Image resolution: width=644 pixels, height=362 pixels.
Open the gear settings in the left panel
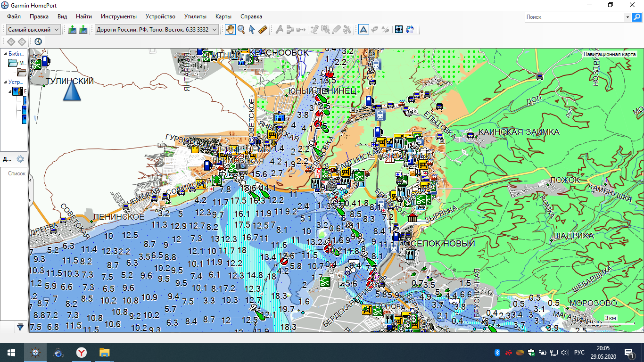point(20,159)
